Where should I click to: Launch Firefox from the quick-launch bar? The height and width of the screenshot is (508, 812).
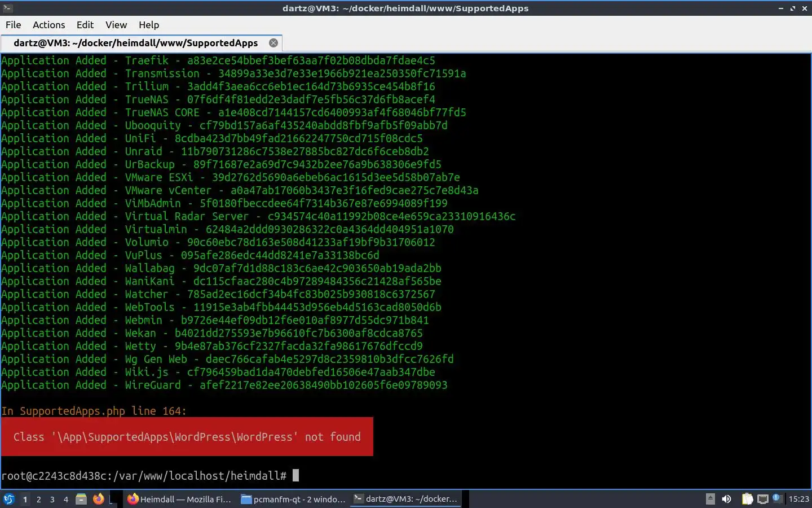(98, 499)
